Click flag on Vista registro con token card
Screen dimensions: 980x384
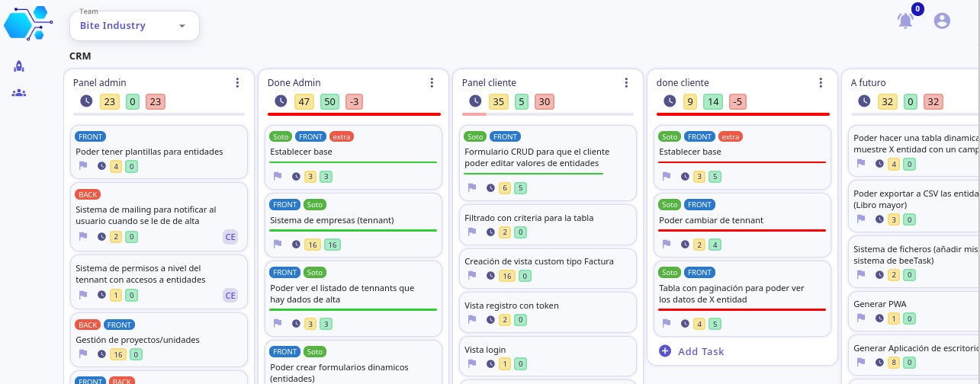(x=472, y=319)
